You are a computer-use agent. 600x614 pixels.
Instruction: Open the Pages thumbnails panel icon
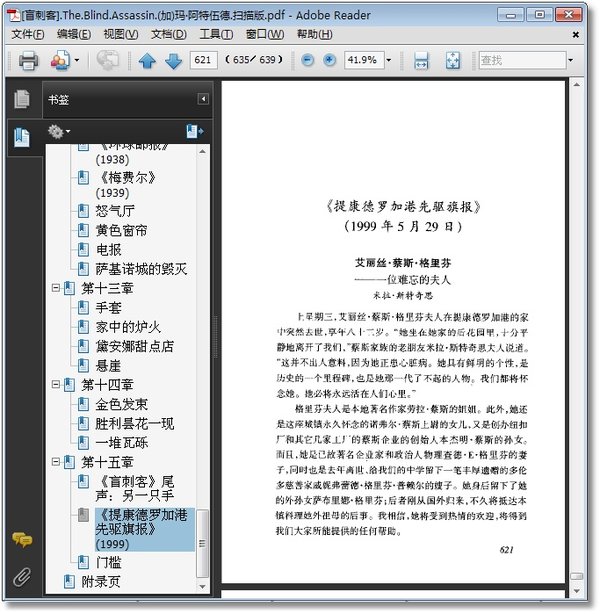tap(22, 99)
